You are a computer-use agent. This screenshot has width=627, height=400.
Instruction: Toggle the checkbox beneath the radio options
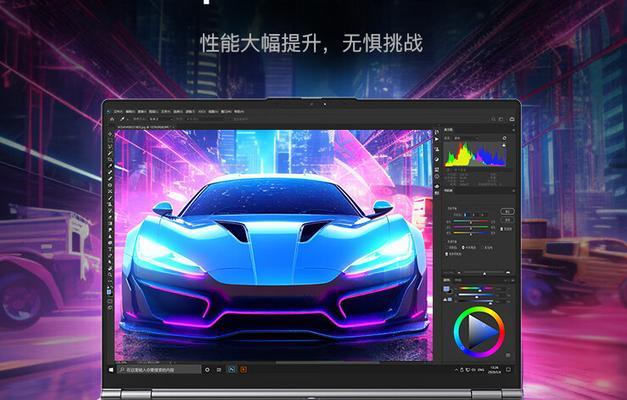point(447,254)
